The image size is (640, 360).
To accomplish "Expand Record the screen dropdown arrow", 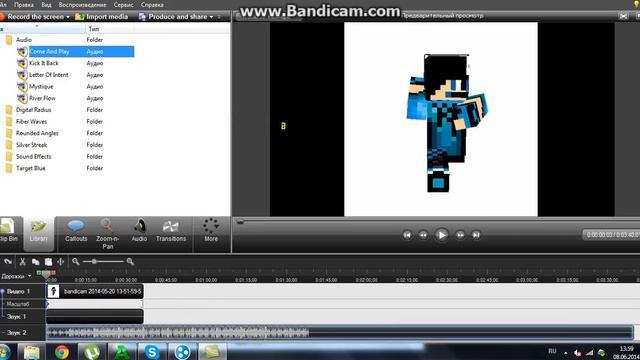I will pyautogui.click(x=68, y=17).
